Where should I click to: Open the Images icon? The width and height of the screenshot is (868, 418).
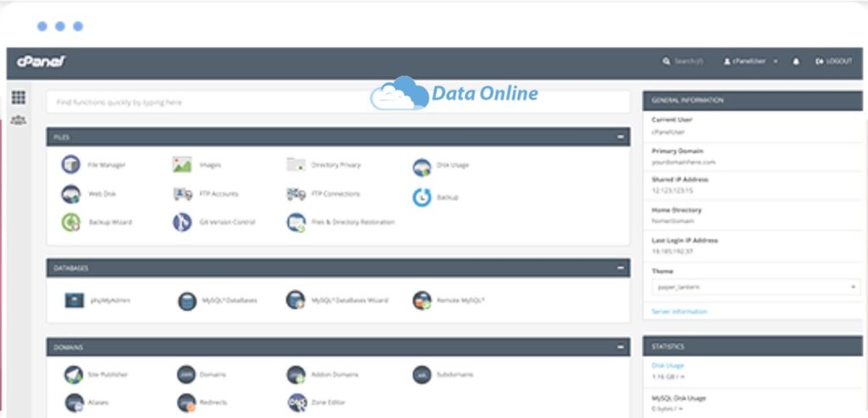(x=182, y=164)
